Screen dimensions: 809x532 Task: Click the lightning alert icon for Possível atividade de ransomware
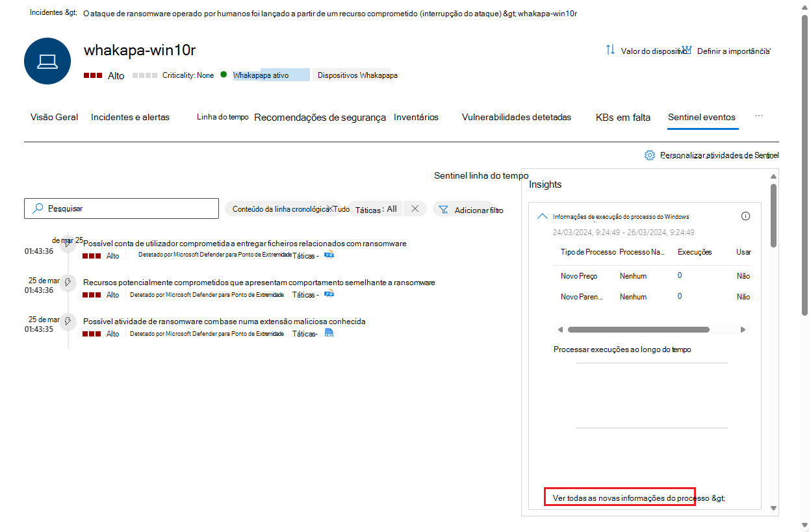pyautogui.click(x=68, y=322)
